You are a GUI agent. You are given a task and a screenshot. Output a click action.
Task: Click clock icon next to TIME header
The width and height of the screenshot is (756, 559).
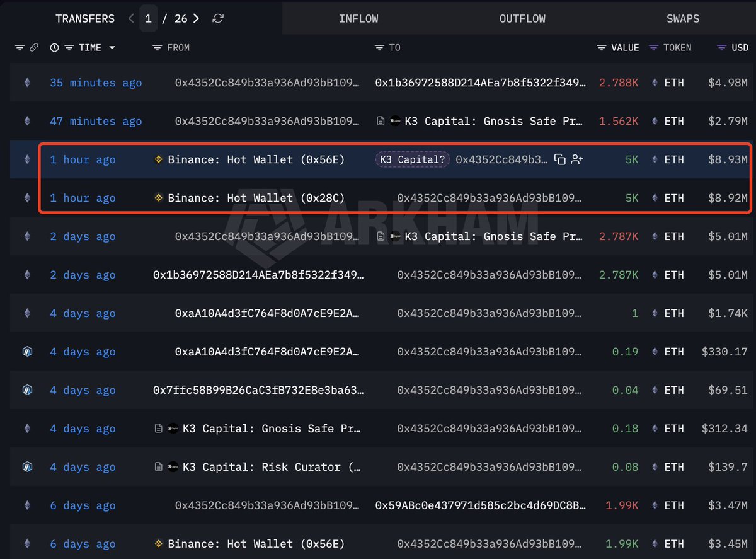tap(54, 48)
